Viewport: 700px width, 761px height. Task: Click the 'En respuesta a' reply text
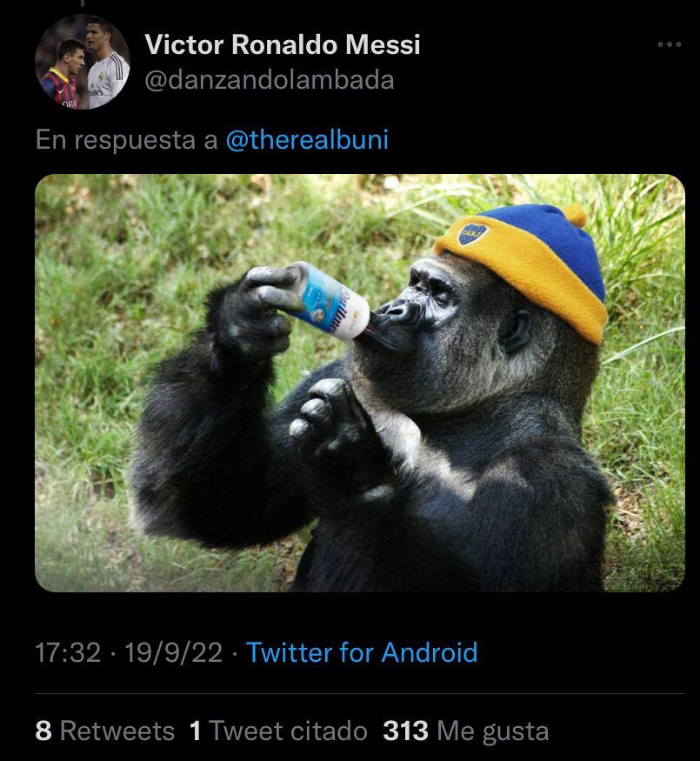pyautogui.click(x=126, y=140)
